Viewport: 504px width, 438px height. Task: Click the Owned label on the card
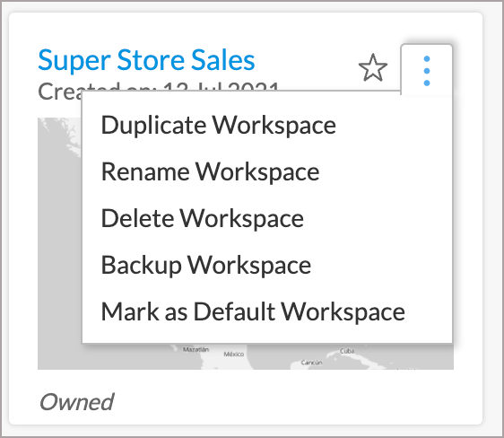click(76, 402)
